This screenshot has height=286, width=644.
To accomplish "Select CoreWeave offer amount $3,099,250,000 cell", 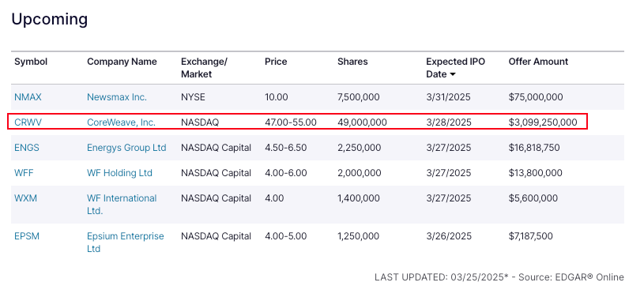I will click(543, 122).
